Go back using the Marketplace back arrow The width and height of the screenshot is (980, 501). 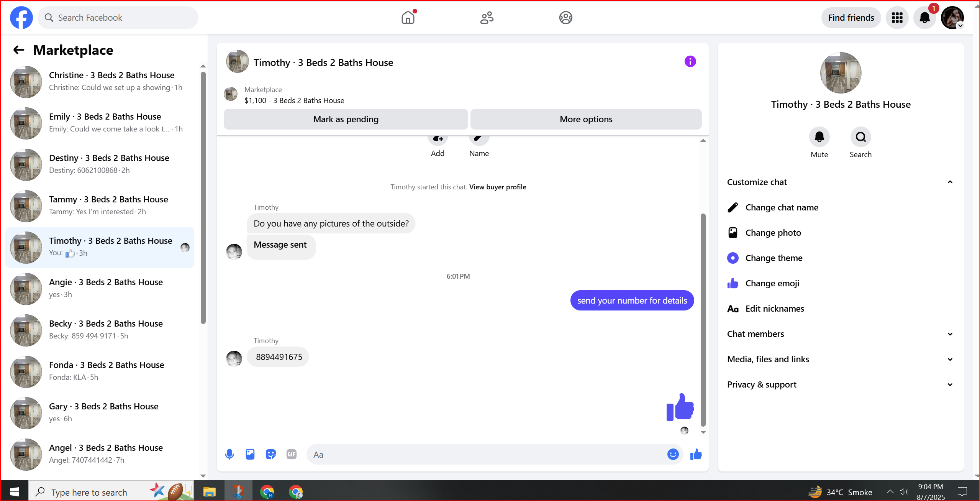19,50
